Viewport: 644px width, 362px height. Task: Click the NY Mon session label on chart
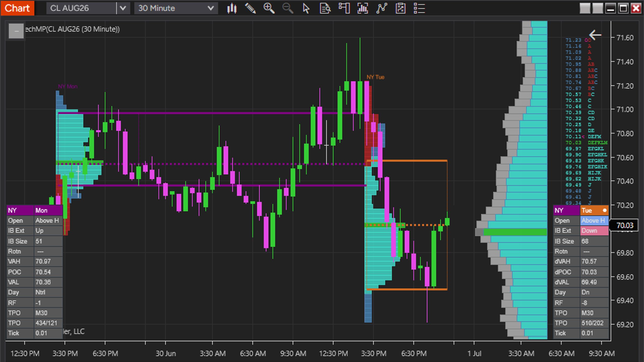pos(68,86)
